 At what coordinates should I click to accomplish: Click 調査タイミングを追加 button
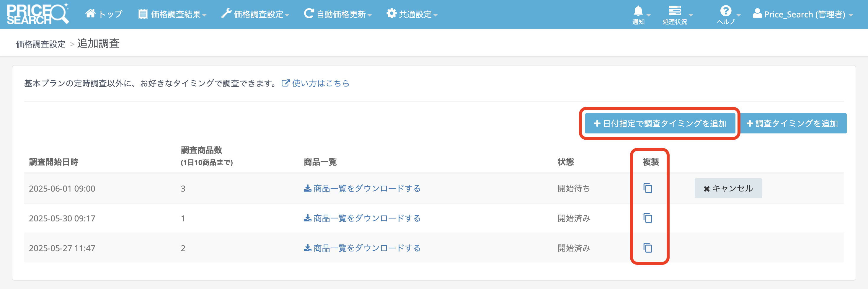792,124
